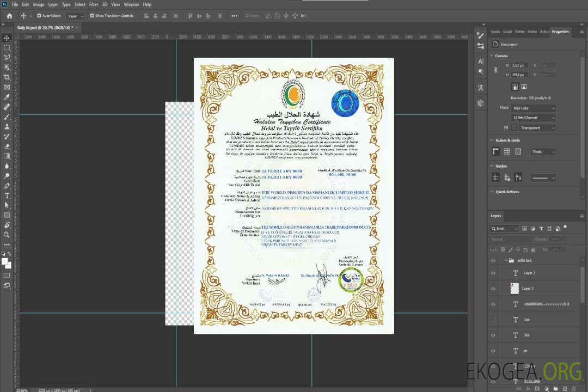Screen dimensions: 588x392
Task: Click the foreground color swatch
Action: (x=4, y=261)
